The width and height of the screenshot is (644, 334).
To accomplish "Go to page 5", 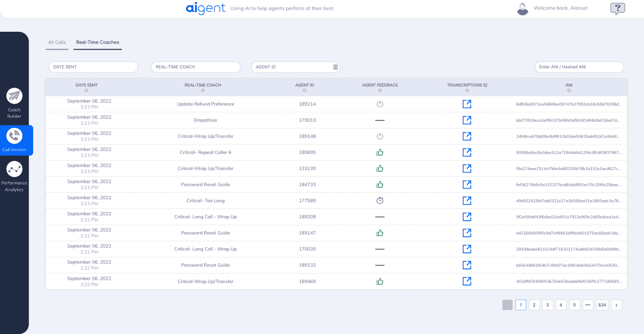I will pyautogui.click(x=574, y=305).
